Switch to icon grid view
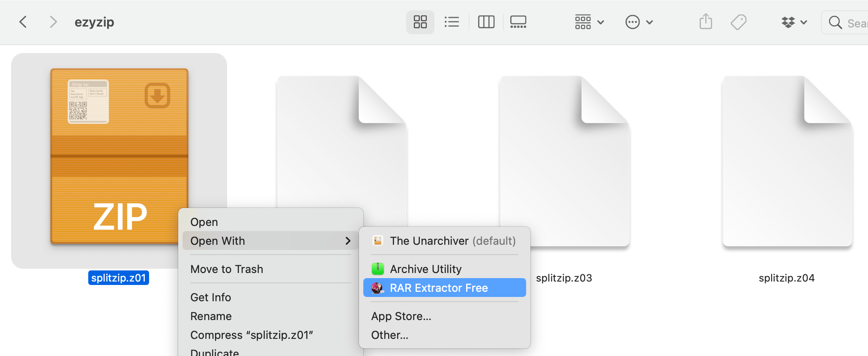The height and width of the screenshot is (356, 868). pyautogui.click(x=420, y=22)
